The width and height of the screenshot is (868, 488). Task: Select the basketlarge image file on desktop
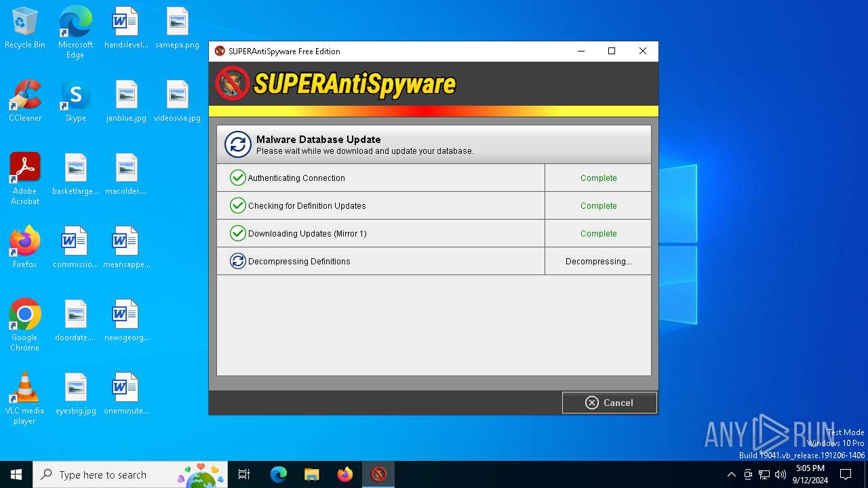(75, 175)
